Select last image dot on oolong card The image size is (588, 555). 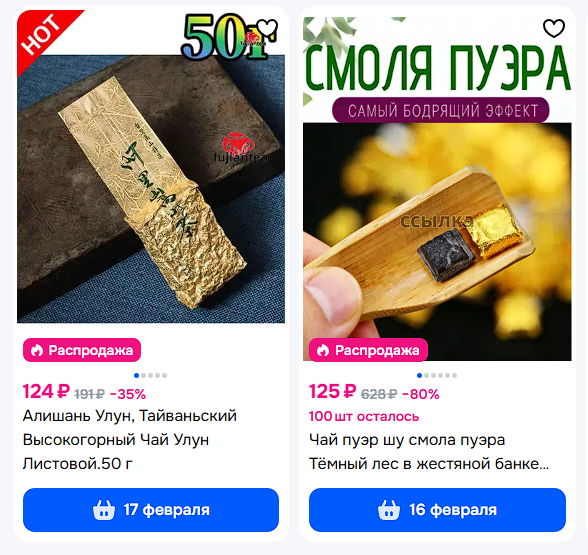(164, 375)
